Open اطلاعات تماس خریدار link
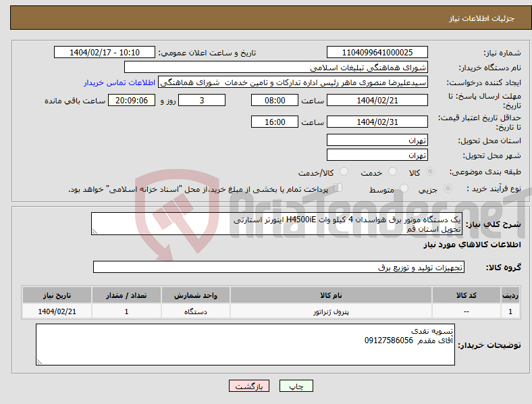The width and height of the screenshot is (532, 404). [x=119, y=82]
